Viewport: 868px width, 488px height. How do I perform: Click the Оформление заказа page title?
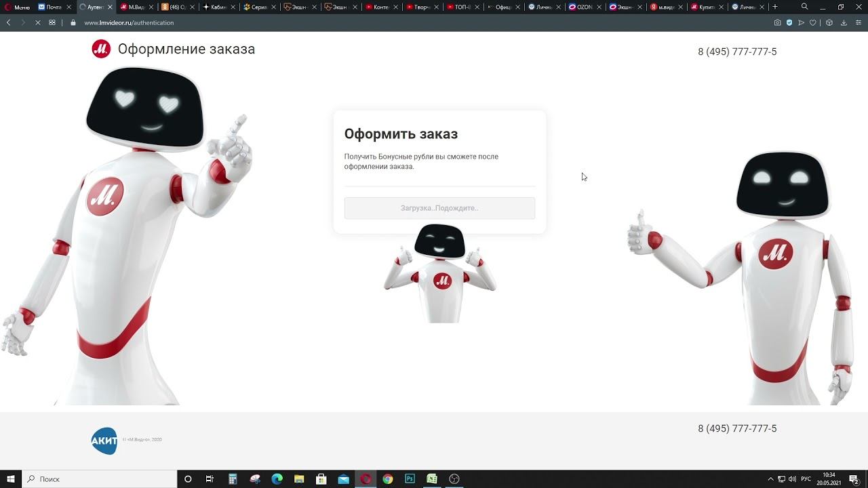pyautogui.click(x=186, y=49)
